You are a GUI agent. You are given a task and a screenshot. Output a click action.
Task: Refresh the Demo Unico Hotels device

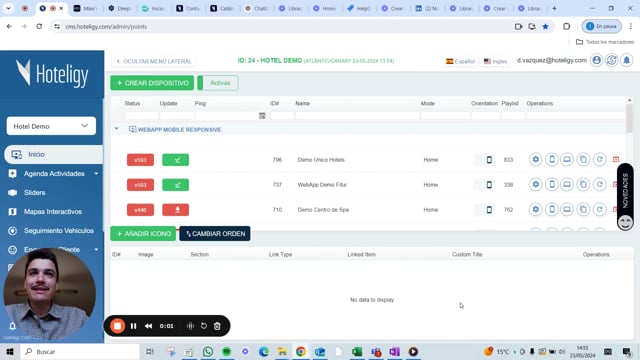[599, 160]
